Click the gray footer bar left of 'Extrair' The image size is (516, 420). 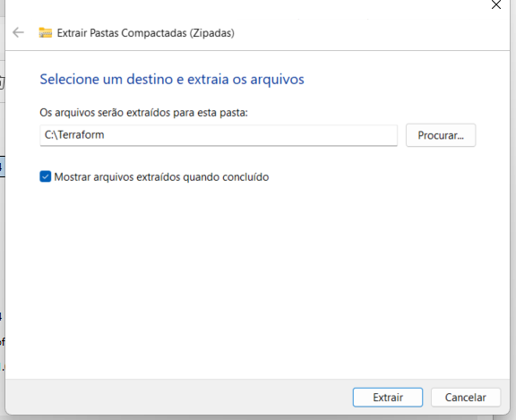[177, 398]
